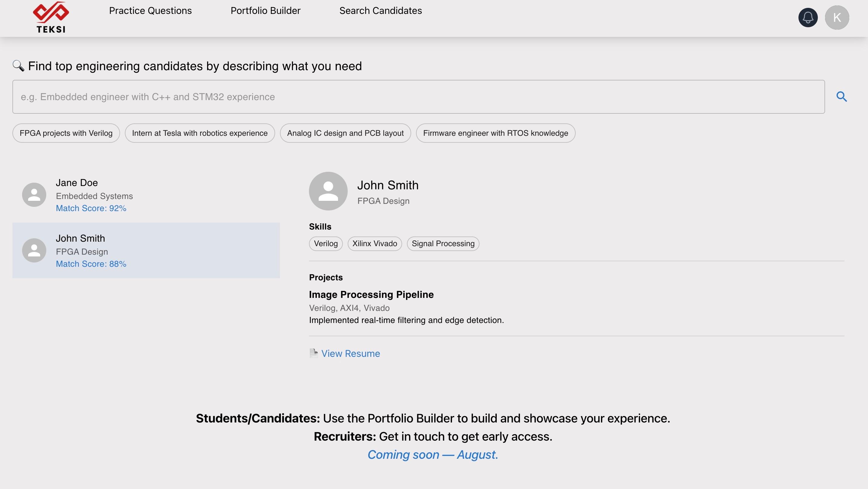
Task: Switch to the Portfolio Builder tab
Action: coord(265,11)
